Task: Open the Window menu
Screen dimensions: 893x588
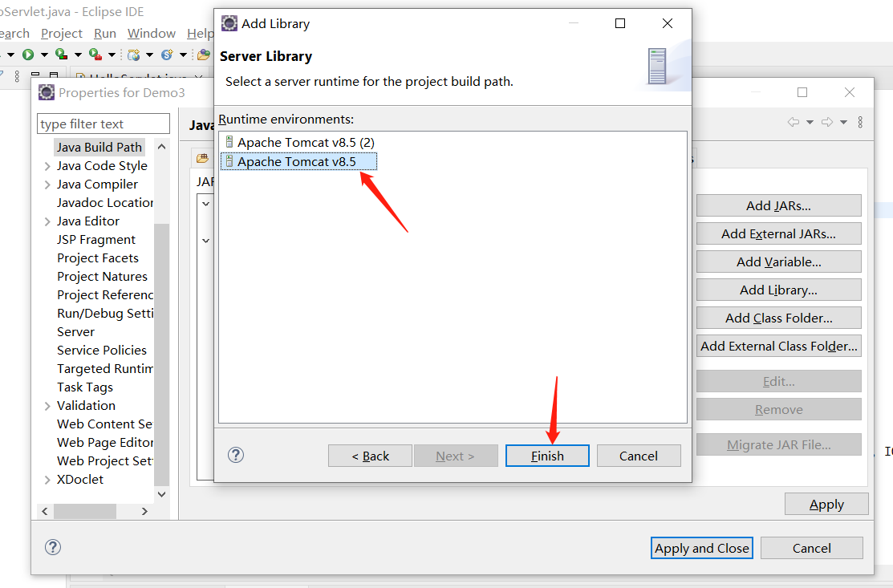Action: 152,34
